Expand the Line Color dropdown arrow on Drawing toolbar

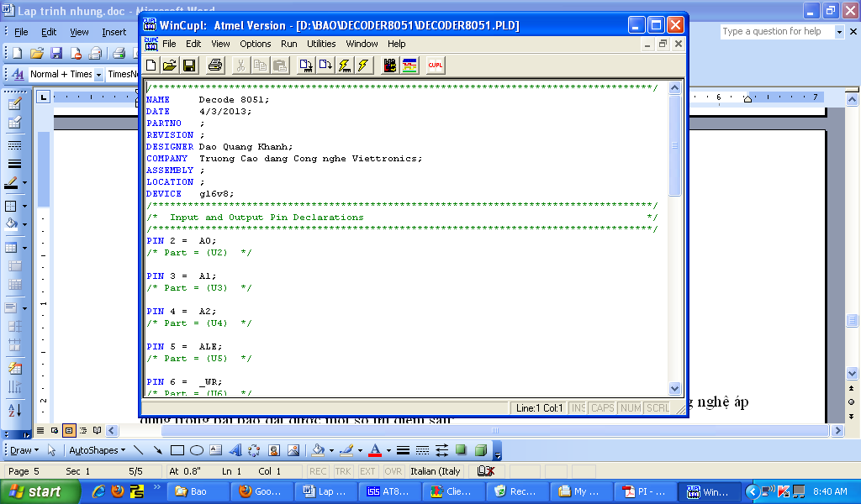point(360,451)
